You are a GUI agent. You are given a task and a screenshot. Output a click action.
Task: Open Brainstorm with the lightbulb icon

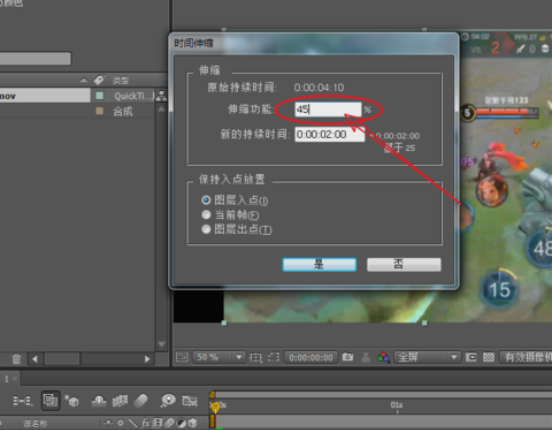point(168,401)
